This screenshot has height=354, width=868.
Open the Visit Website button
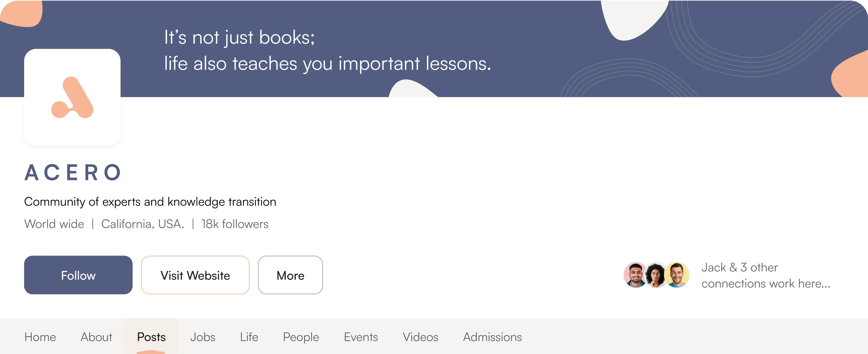(195, 275)
